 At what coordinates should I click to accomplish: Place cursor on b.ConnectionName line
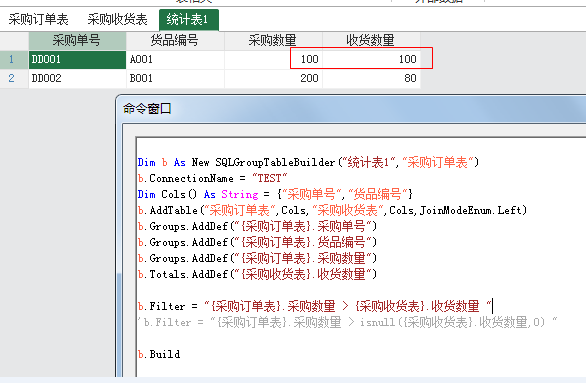click(x=212, y=179)
